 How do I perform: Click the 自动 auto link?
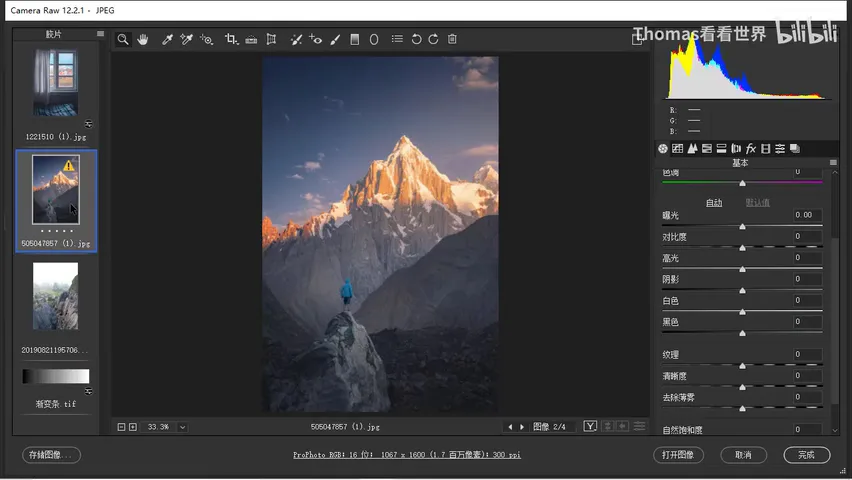click(714, 203)
